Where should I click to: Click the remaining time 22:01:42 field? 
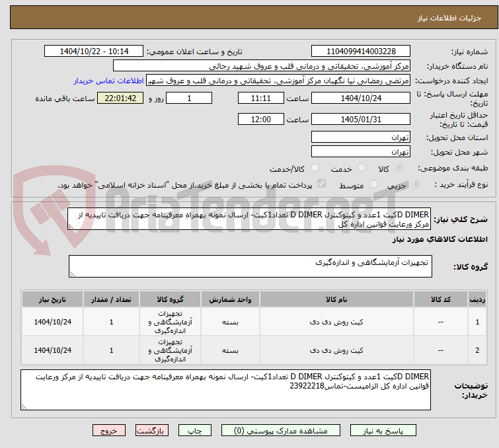coord(120,98)
